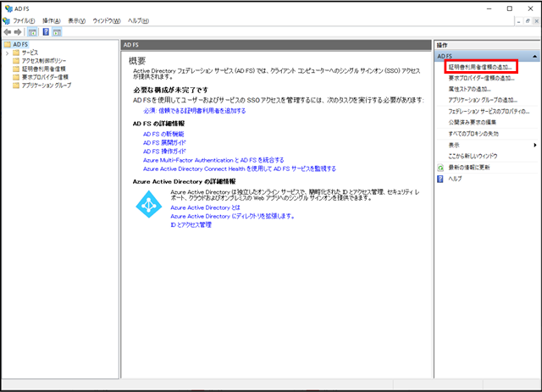This screenshot has width=542, height=392.
Task: Select 要求プロバイダー信頼の追加... action
Action: (x=482, y=78)
